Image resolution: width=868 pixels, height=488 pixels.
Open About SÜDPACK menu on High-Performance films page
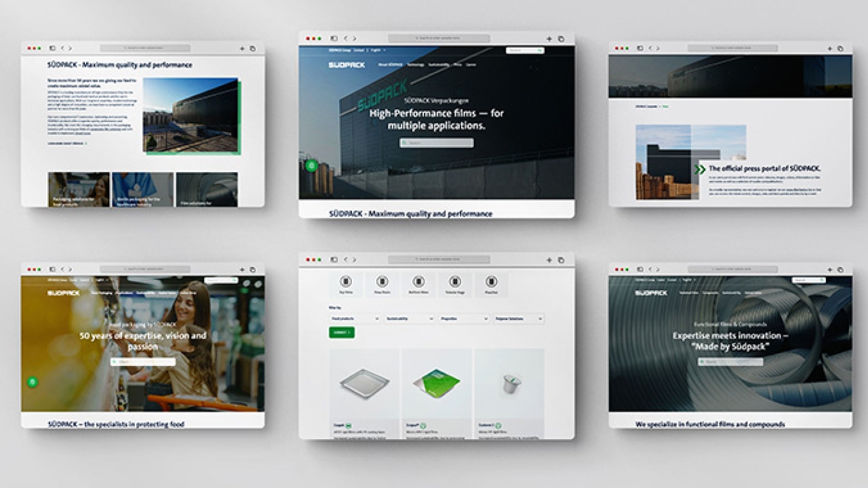click(x=391, y=64)
